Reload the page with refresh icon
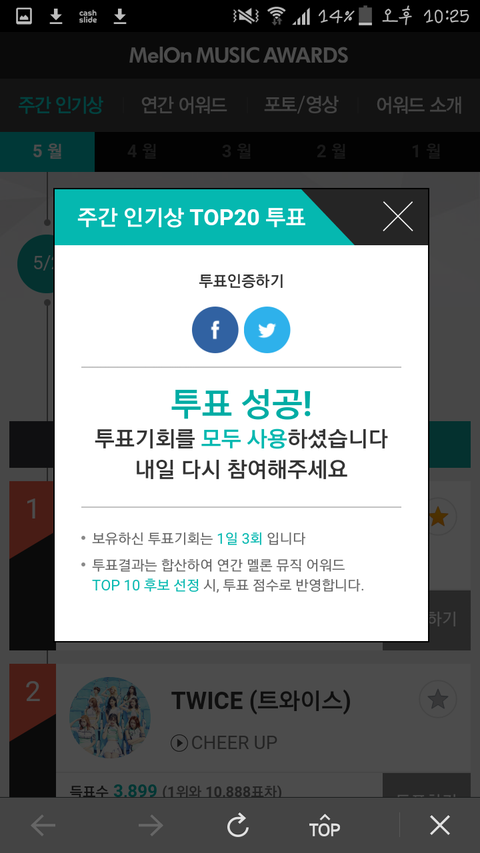The width and height of the screenshot is (480, 853). coord(238,826)
